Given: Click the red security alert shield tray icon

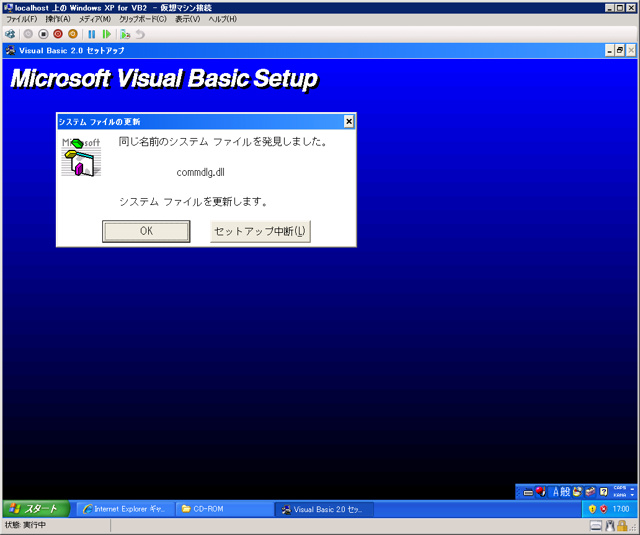Looking at the screenshot, I should tap(604, 509).
